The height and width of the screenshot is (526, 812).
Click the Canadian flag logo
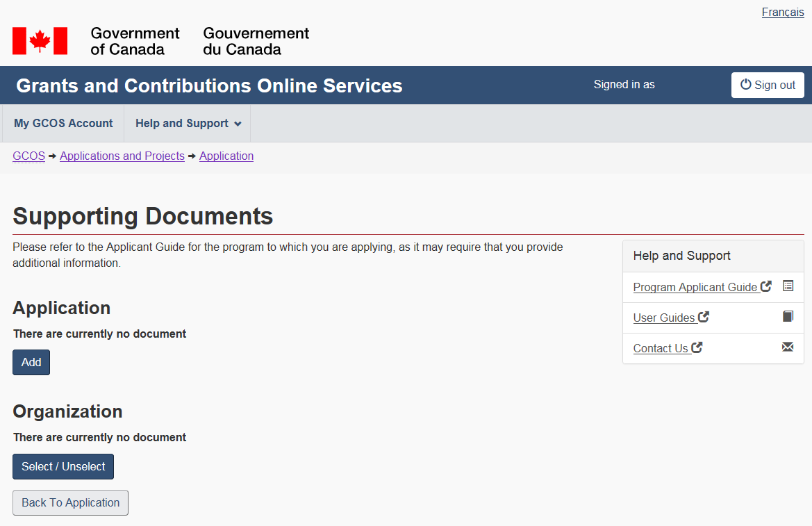tap(40, 41)
